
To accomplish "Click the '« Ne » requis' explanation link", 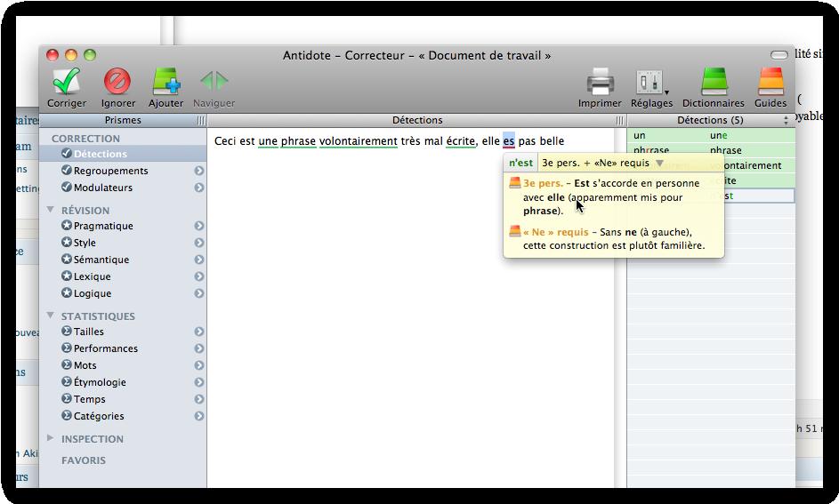I will click(555, 232).
